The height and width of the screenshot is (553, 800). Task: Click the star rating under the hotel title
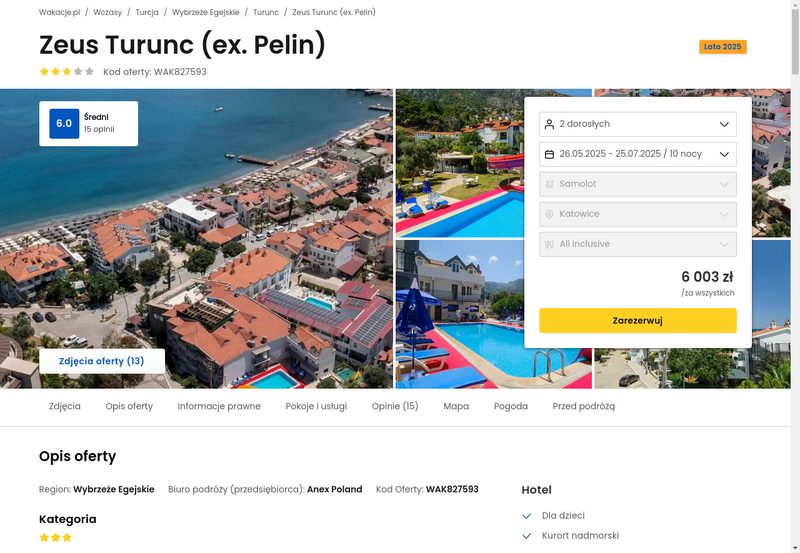[x=67, y=71]
